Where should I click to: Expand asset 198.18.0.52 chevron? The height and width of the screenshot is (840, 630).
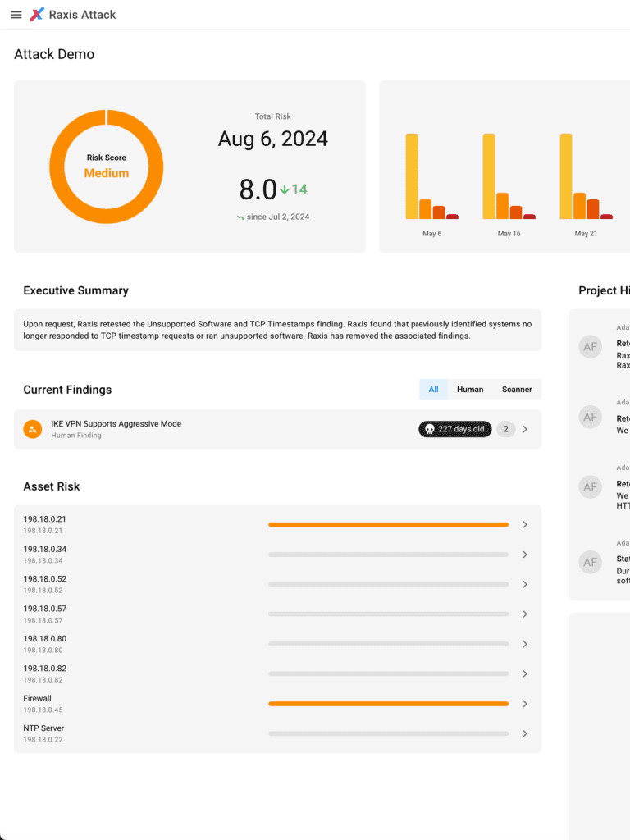point(525,584)
